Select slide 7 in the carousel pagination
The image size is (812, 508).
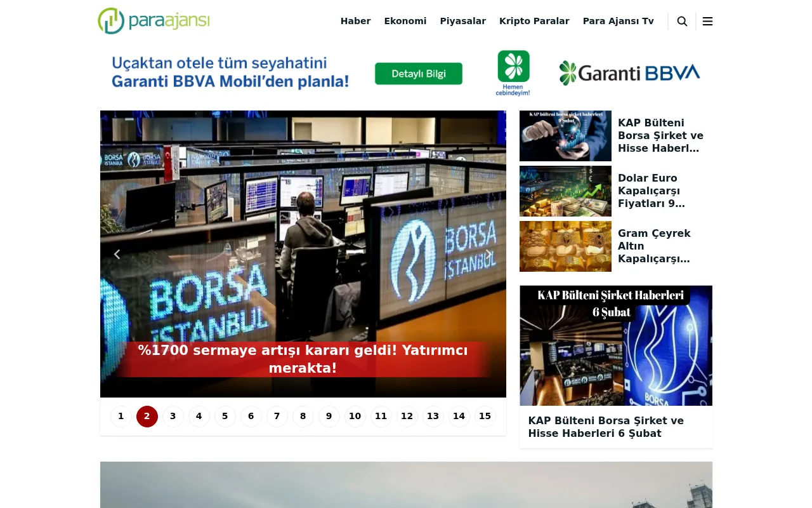pyautogui.click(x=277, y=416)
